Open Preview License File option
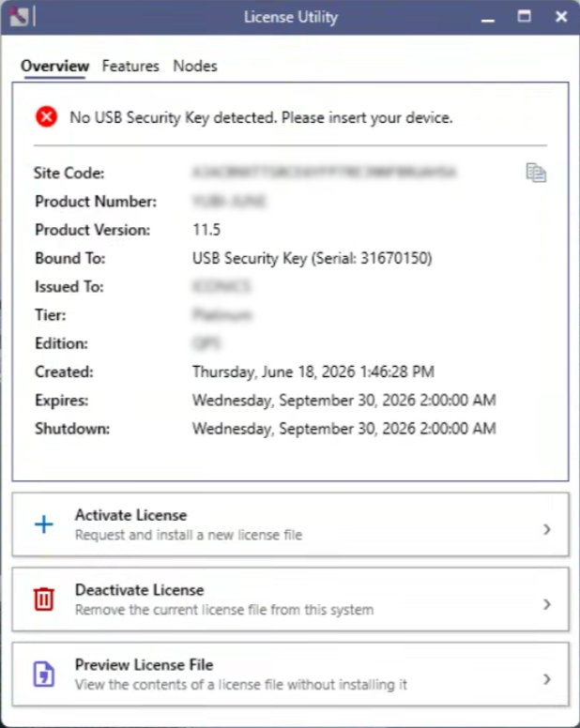Viewport: 580px width, 728px height. pos(290,675)
